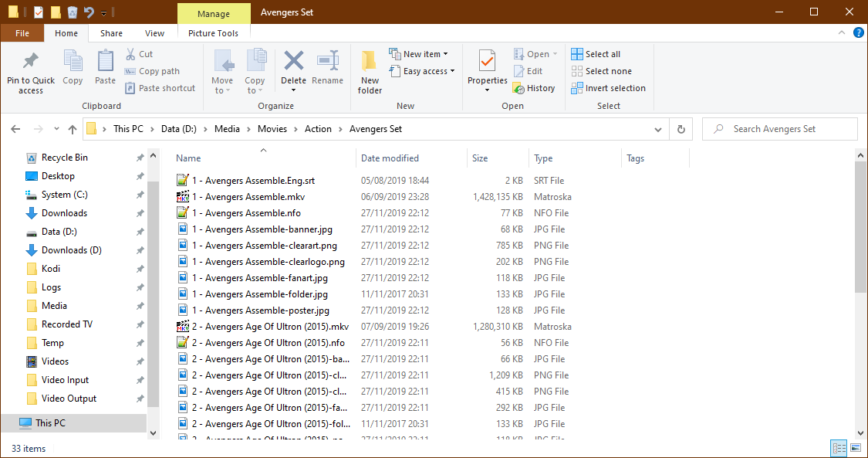Select 1 - Avengers Assemble-clearlogo.png
Screen dimensions: 868x458
point(268,261)
